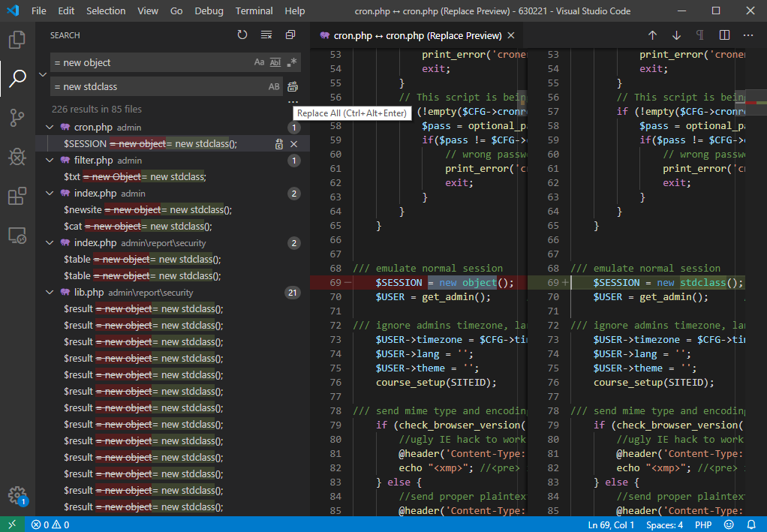Toggle Match Case in search box
The height and width of the screenshot is (532, 767).
(259, 62)
